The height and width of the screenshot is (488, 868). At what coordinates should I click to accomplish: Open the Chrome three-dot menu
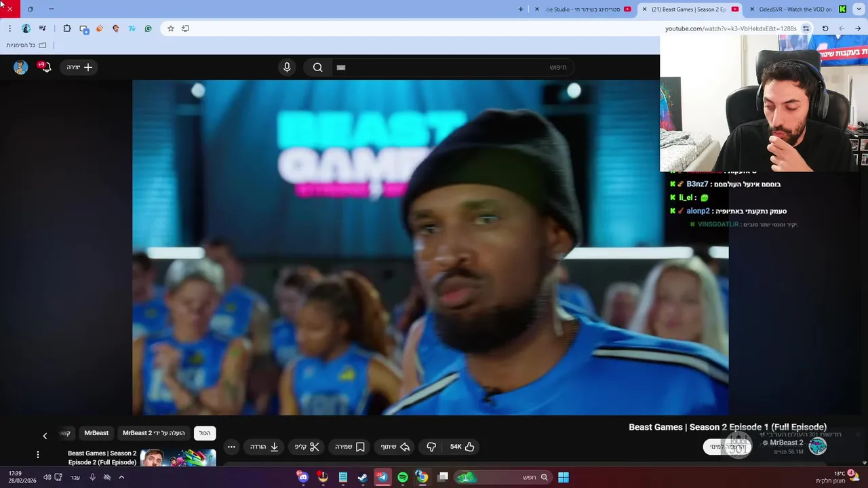click(x=9, y=28)
